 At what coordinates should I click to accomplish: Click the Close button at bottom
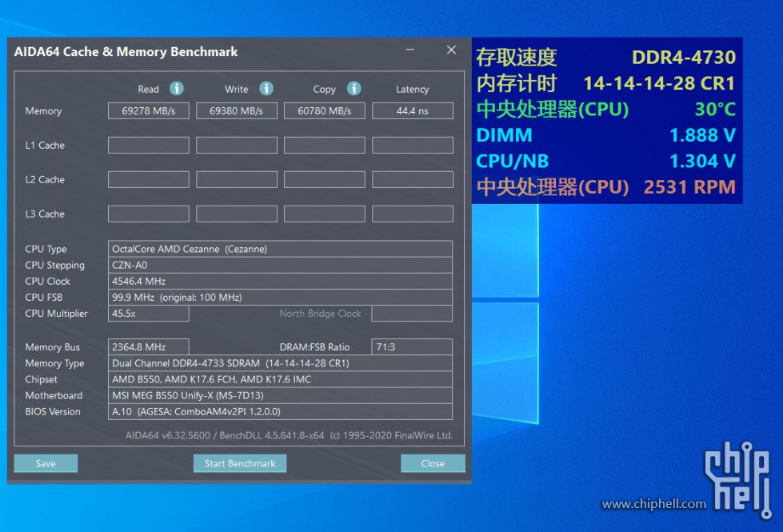433,463
